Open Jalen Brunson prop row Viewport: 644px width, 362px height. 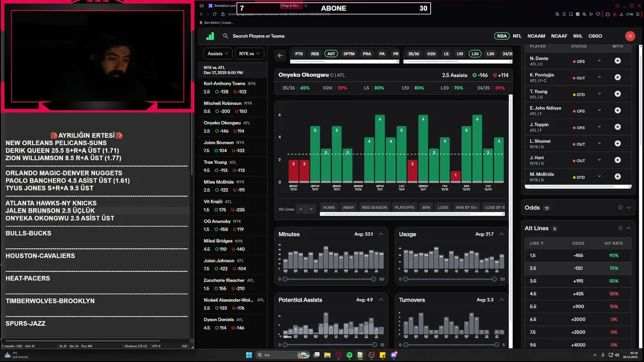point(233,146)
